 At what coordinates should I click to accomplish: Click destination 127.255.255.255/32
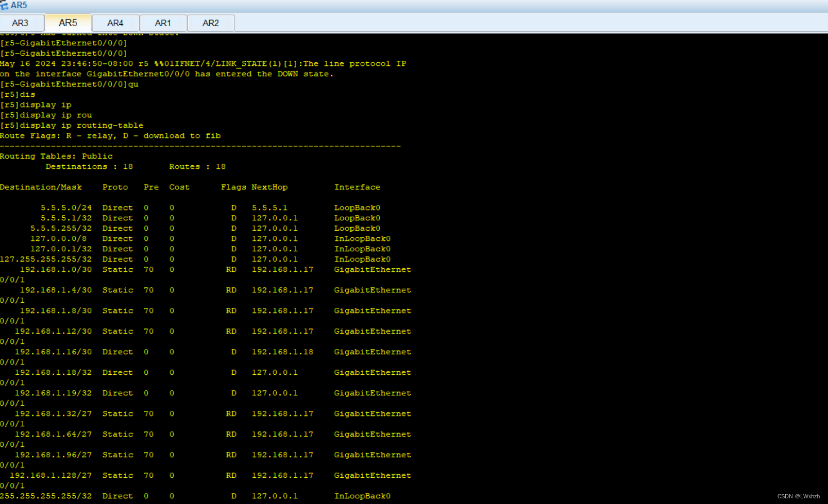pyautogui.click(x=46, y=259)
